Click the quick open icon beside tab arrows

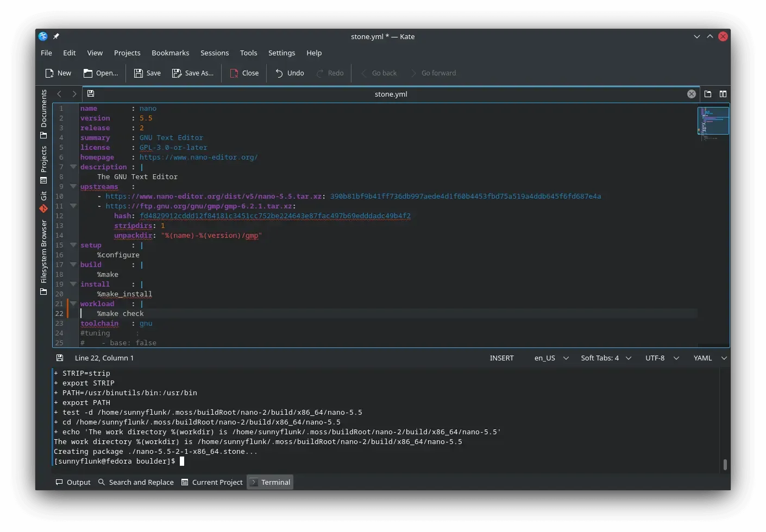point(91,94)
